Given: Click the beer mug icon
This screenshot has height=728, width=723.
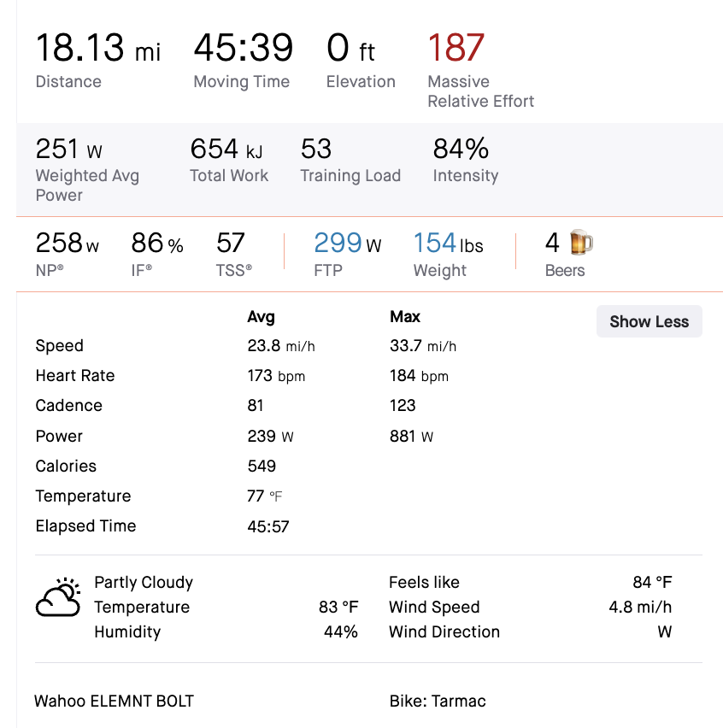Looking at the screenshot, I should [581, 244].
